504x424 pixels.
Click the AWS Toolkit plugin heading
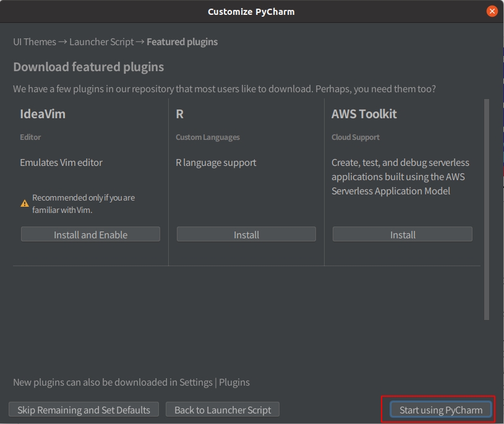(364, 114)
